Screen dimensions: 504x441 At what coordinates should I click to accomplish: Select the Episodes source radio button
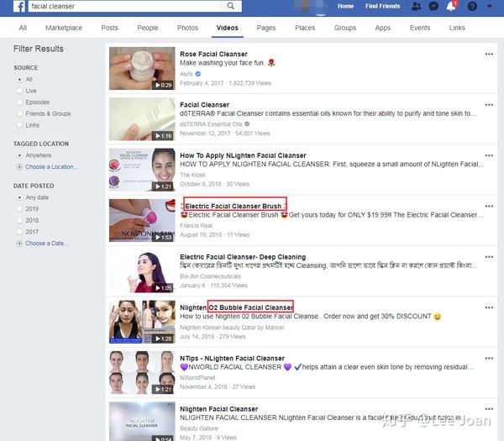[x=19, y=102]
